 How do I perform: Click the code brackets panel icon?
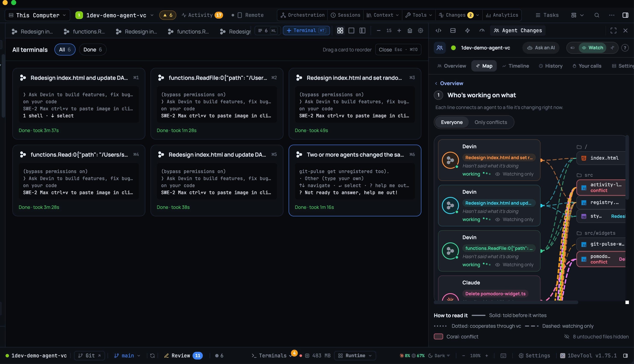coord(438,31)
